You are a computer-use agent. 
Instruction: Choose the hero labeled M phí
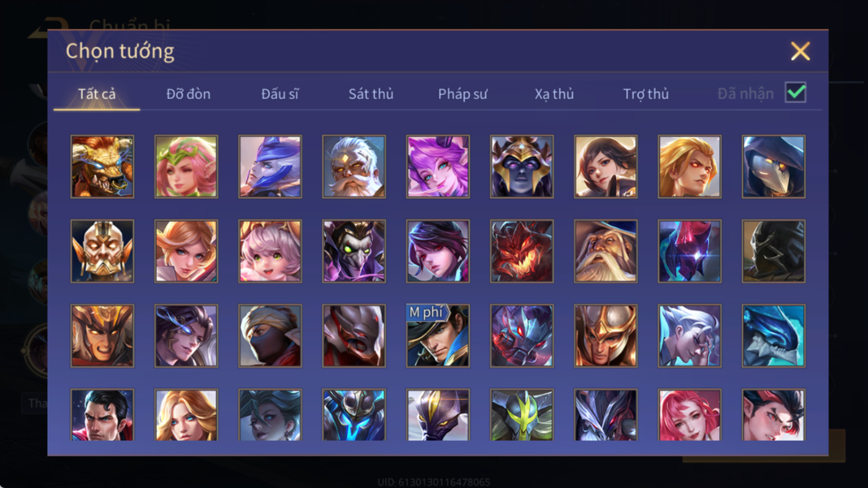click(438, 335)
